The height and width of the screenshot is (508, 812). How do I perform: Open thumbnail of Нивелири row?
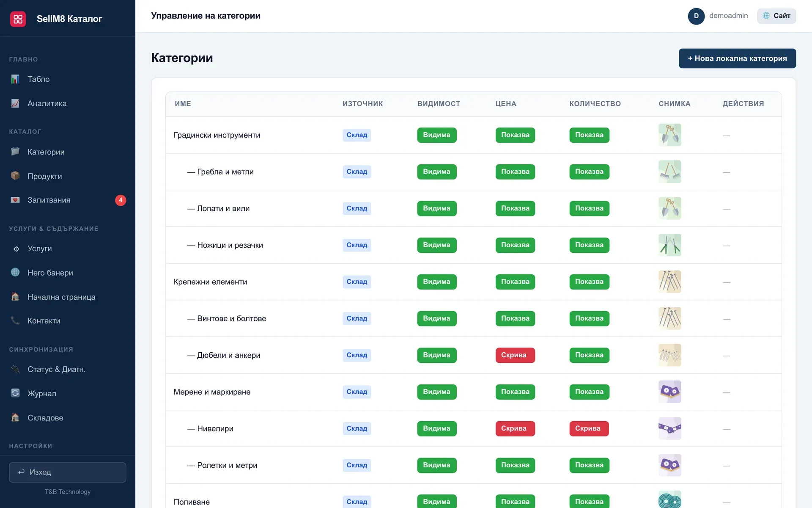tap(669, 428)
